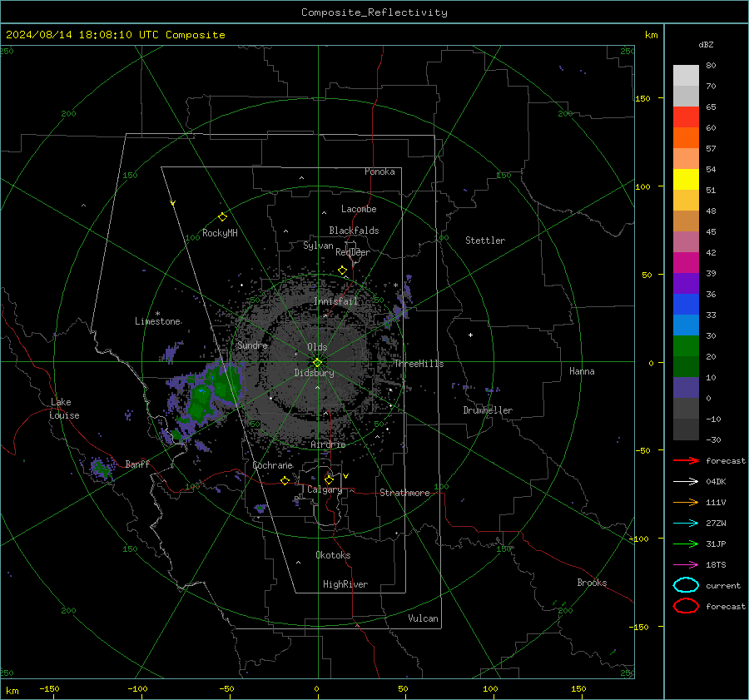Select the red 60-65 dBZ color swatch
749x700 pixels.
pyautogui.click(x=686, y=117)
